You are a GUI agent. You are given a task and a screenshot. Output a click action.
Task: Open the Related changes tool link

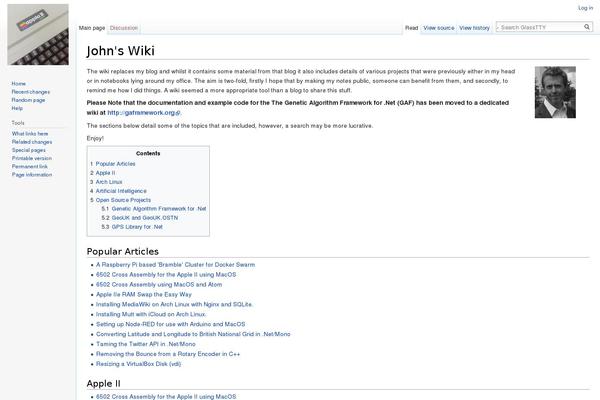pyautogui.click(x=32, y=142)
